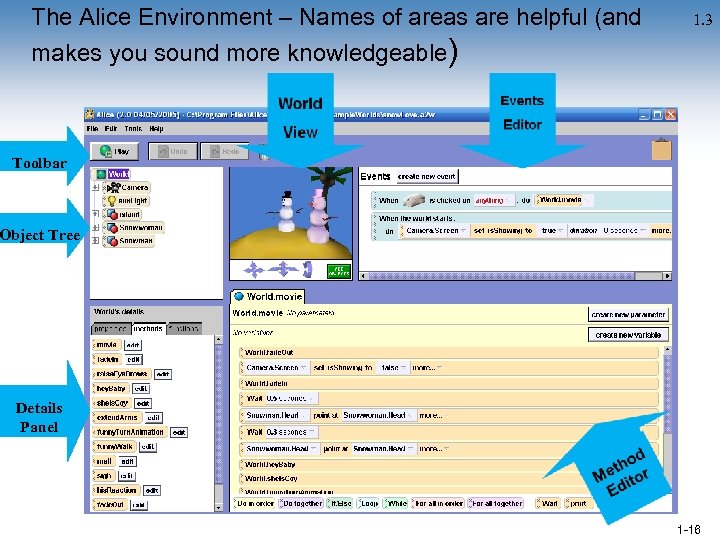Switch to the properties tab in details
Screen dimensions: 720x540
coord(111,329)
